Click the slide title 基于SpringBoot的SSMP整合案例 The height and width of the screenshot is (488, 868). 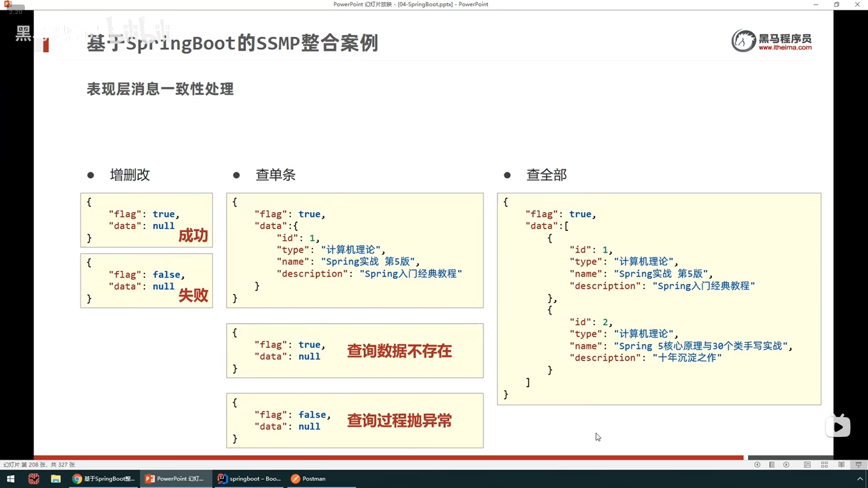232,43
